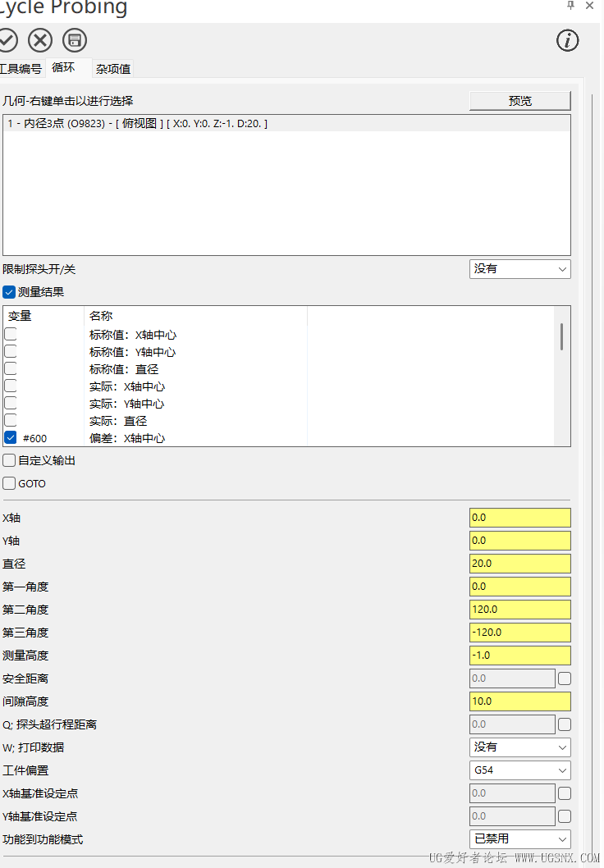Check variable box for 标称值: X轴中心
Image resolution: width=604 pixels, height=868 pixels.
coord(11,334)
